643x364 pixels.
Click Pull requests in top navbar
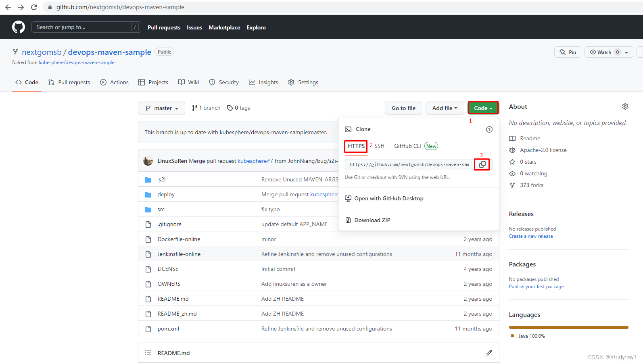tap(164, 27)
